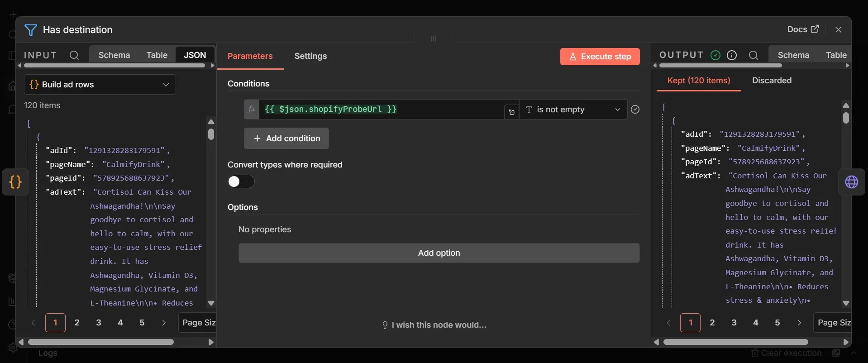The image size is (868, 363).
Task: Switch OUTPUT view to Table
Action: pyautogui.click(x=836, y=55)
